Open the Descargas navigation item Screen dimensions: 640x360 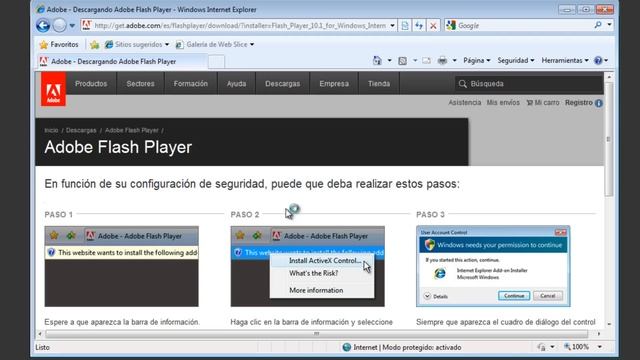click(282, 84)
